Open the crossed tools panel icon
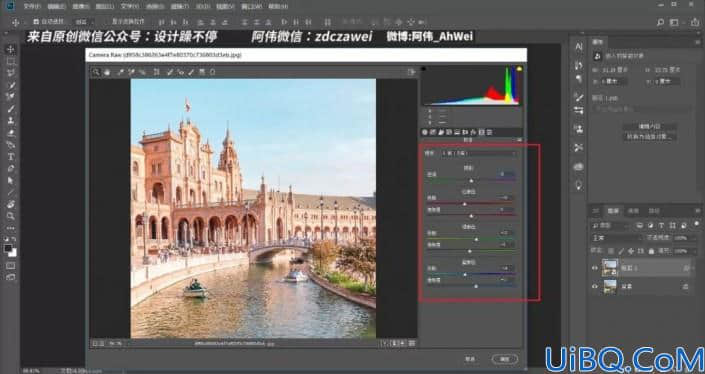The height and width of the screenshot is (374, 705). point(579,148)
